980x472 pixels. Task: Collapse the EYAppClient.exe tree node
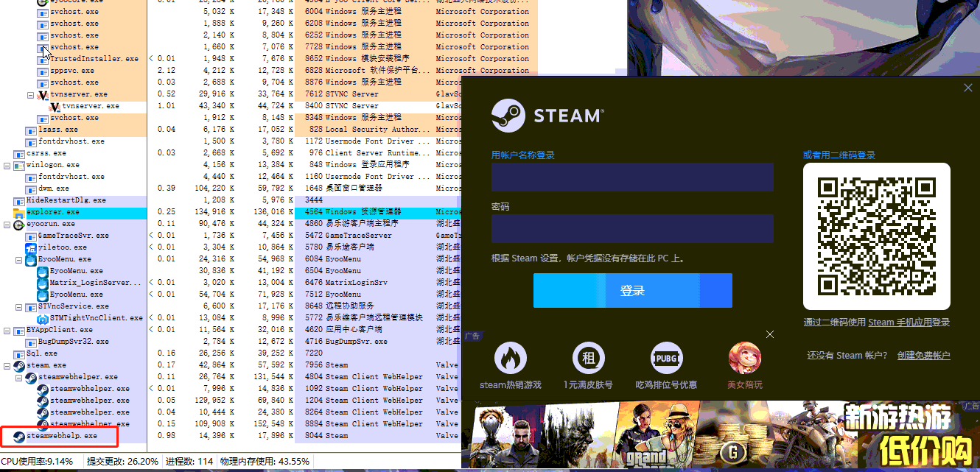coord(7,331)
